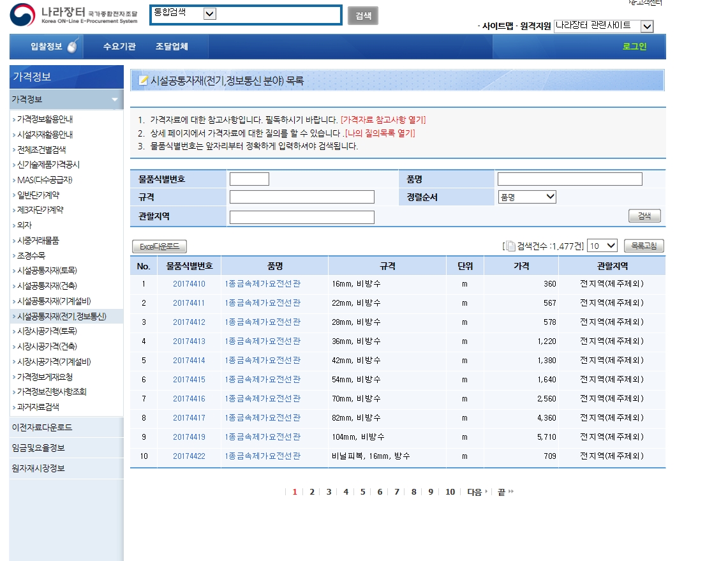The image size is (728, 561).
Task: Open 일반단가계약 in the sidebar
Action: point(38,195)
